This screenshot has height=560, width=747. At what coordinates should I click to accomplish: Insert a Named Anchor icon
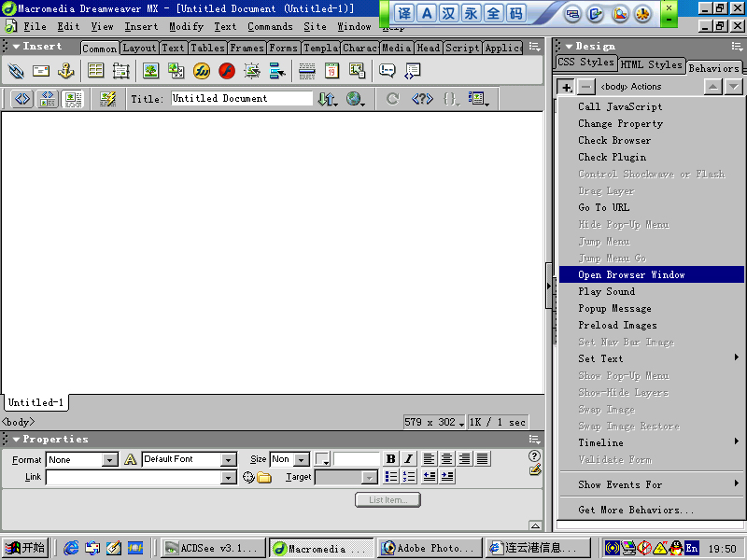tap(65, 71)
